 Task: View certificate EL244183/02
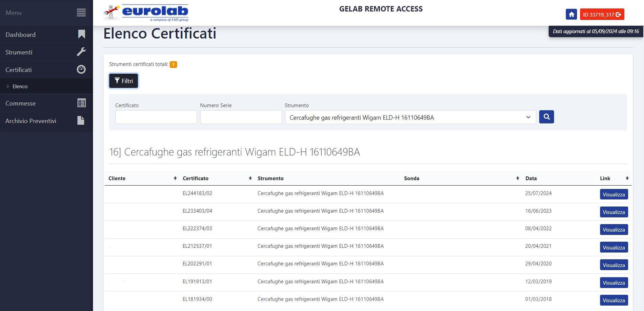pyautogui.click(x=614, y=194)
